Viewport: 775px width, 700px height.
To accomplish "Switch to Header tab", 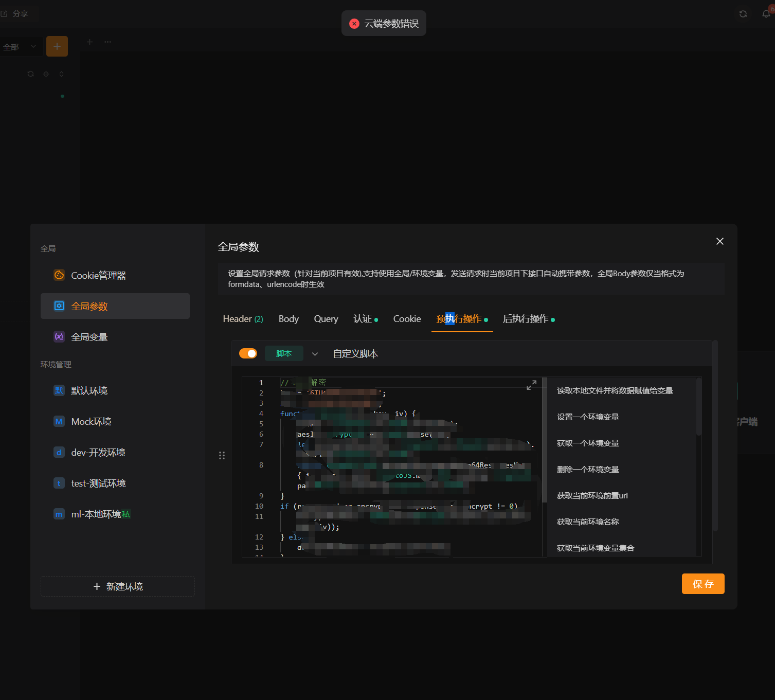I will [243, 319].
